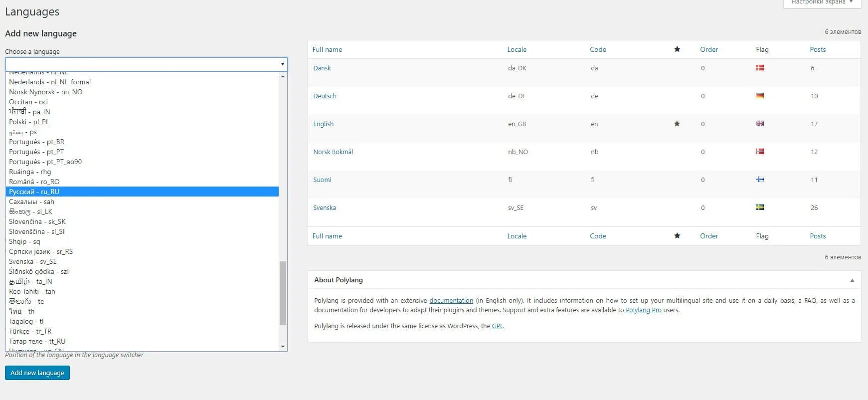Image resolution: width=868 pixels, height=400 pixels.
Task: Select Tagalog - tl option
Action: [x=142, y=321]
